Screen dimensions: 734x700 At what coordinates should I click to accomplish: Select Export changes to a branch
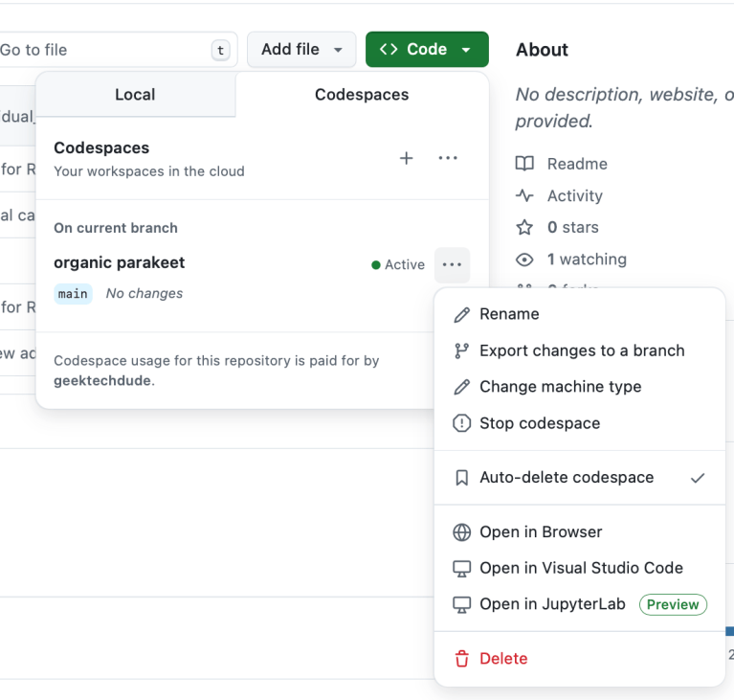pyautogui.click(x=580, y=350)
